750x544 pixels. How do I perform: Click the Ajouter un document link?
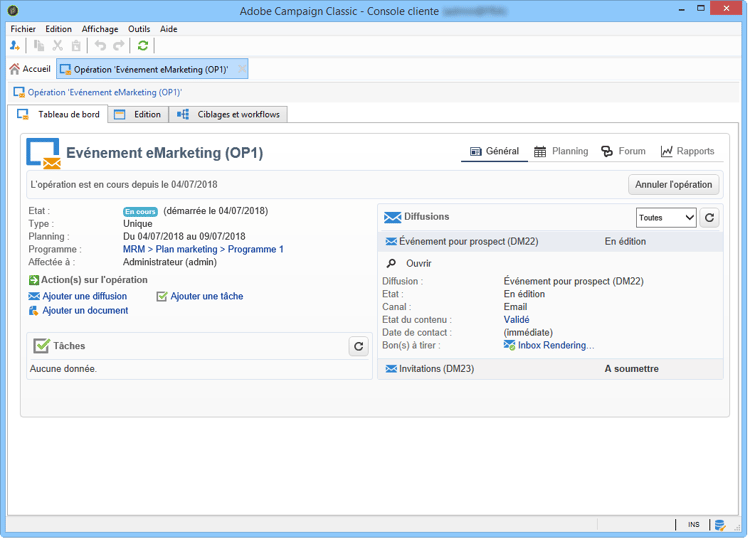coord(86,311)
